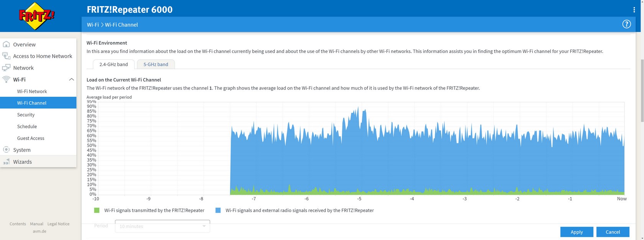The height and width of the screenshot is (240, 644).
Task: Click the Wi-Fi signals transmitted legend text
Action: click(x=154, y=210)
